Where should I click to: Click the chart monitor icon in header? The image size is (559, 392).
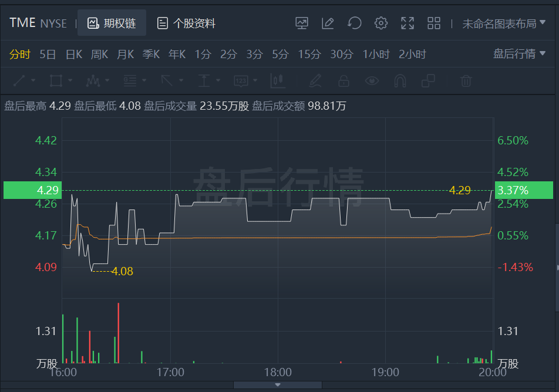pyautogui.click(x=302, y=23)
